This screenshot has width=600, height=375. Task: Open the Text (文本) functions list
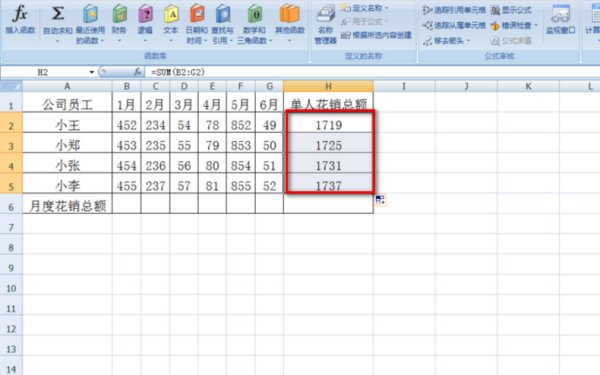click(x=171, y=23)
